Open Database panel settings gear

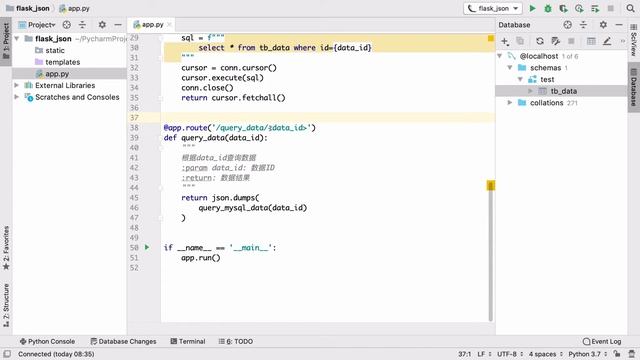pyautogui.click(x=603, y=25)
